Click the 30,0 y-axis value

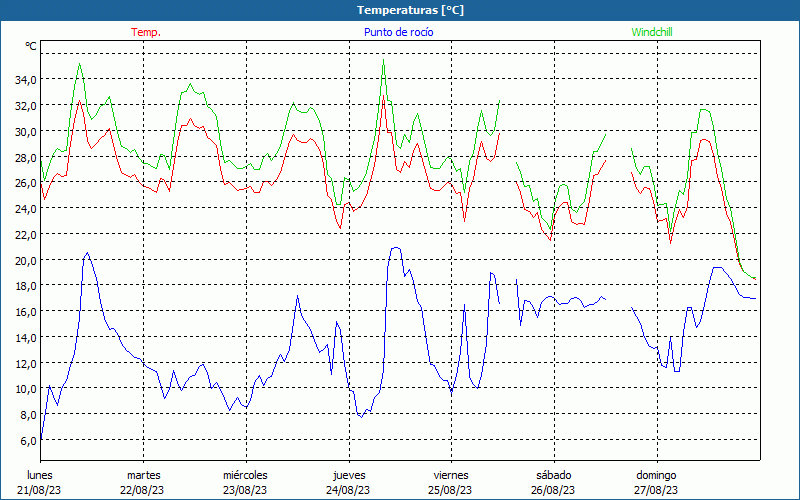(27, 131)
